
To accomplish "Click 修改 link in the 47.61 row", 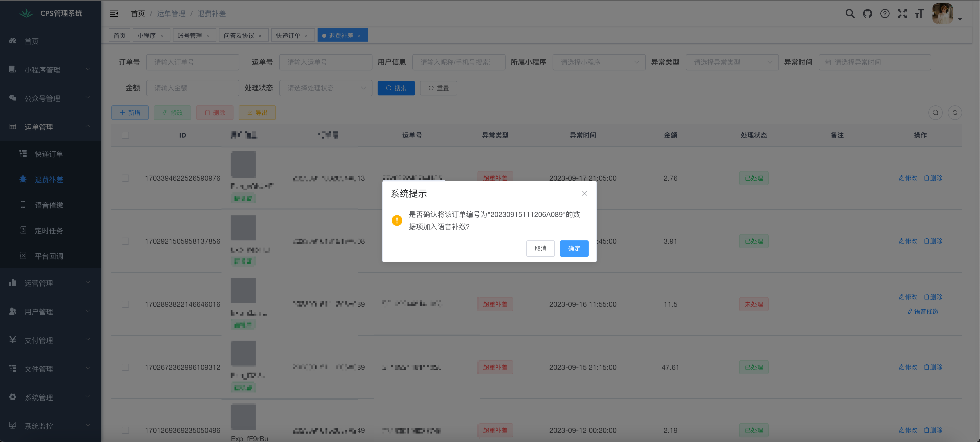I will click(908, 367).
